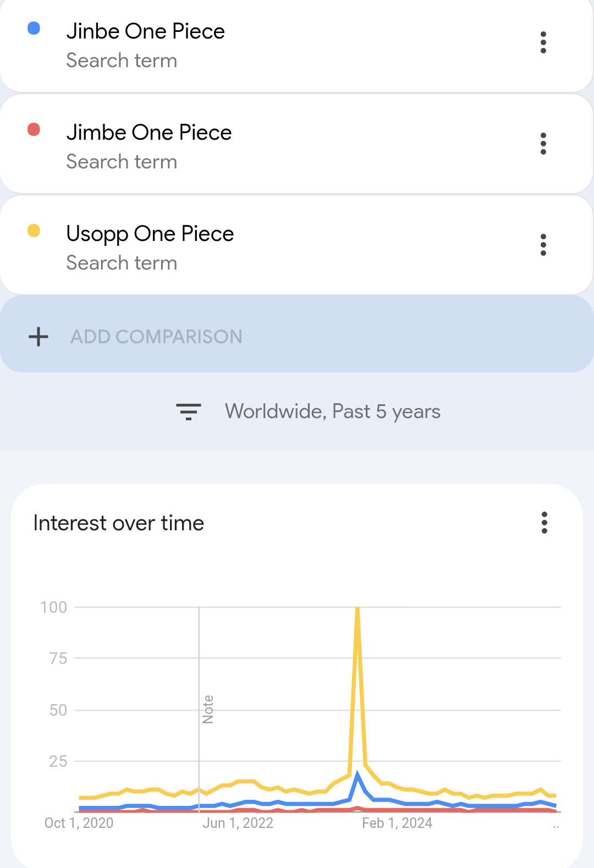Click the blue dot for Jinbe term
594x868 pixels.
click(x=34, y=29)
